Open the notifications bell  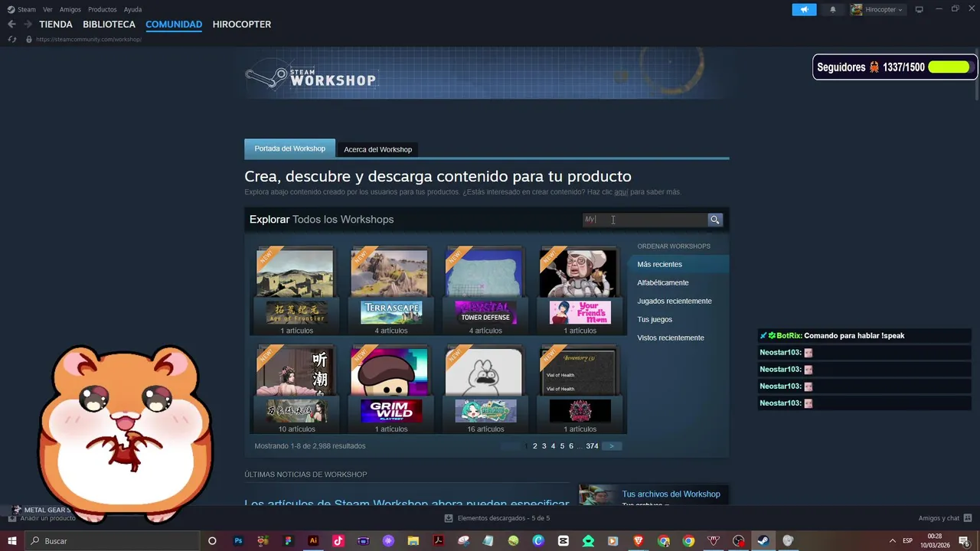833,9
